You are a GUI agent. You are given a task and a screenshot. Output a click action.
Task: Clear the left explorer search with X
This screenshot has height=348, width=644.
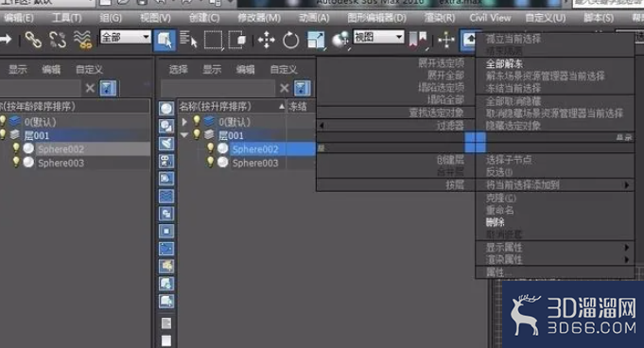pos(90,88)
